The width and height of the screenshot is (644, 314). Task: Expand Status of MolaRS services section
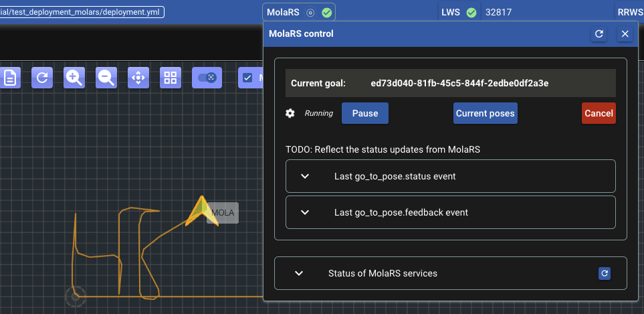coord(299,273)
